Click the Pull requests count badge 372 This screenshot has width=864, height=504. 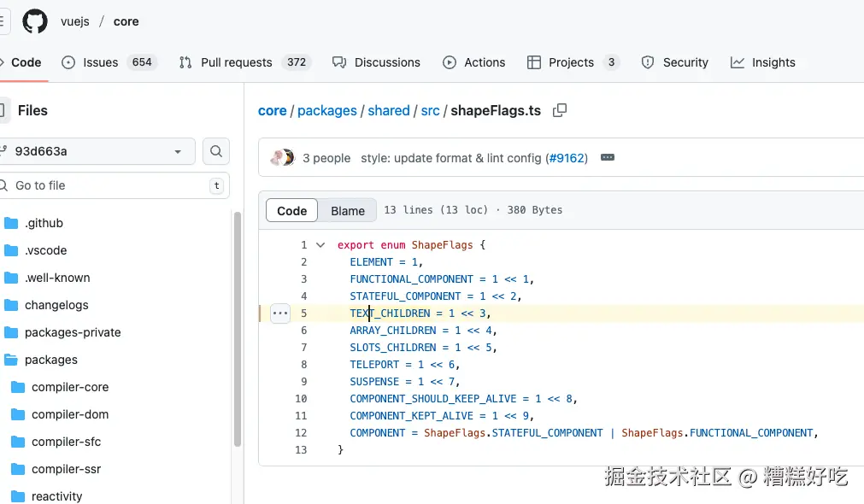point(297,62)
